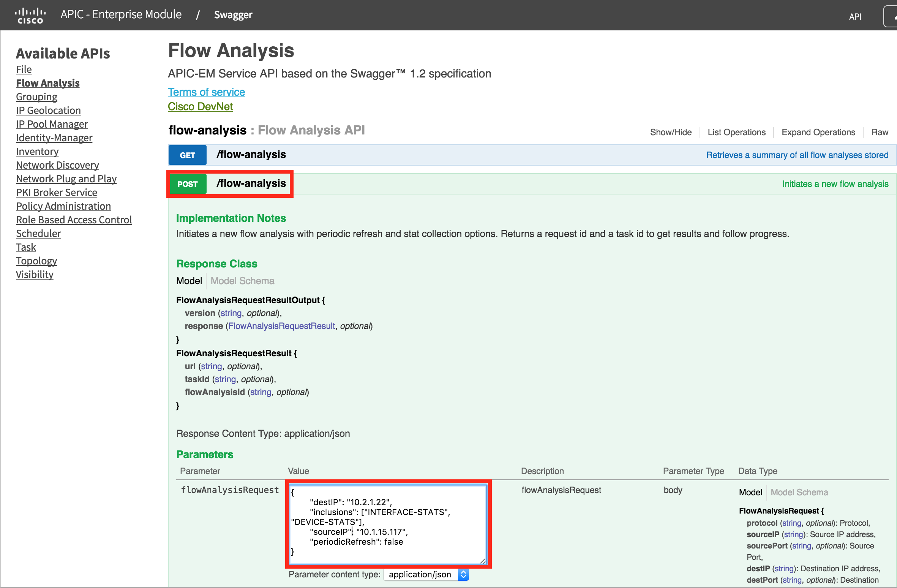Screen dimensions: 897x588
Task: Click the API item in top bar
Action: click(x=855, y=16)
